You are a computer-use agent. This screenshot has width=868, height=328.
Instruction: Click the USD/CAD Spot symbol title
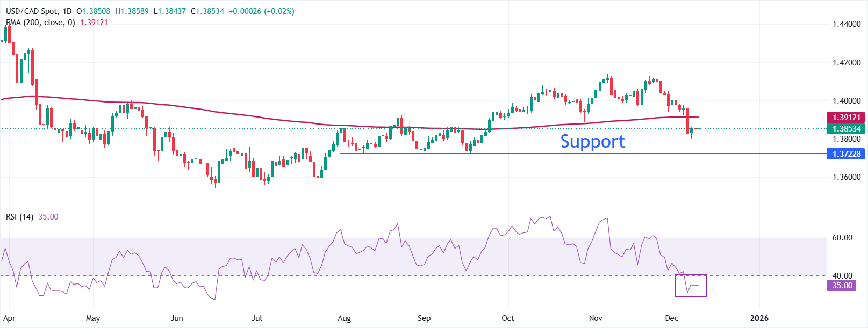coord(32,11)
